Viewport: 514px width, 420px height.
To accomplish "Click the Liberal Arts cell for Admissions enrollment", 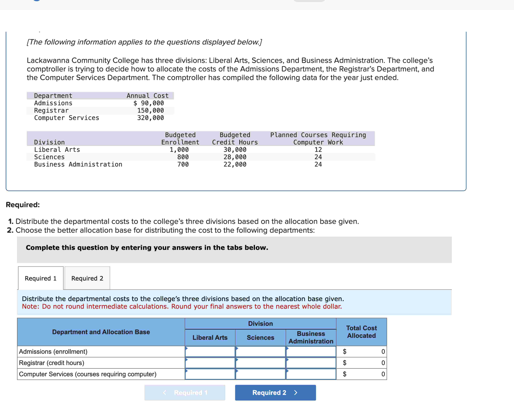I will coord(210,352).
